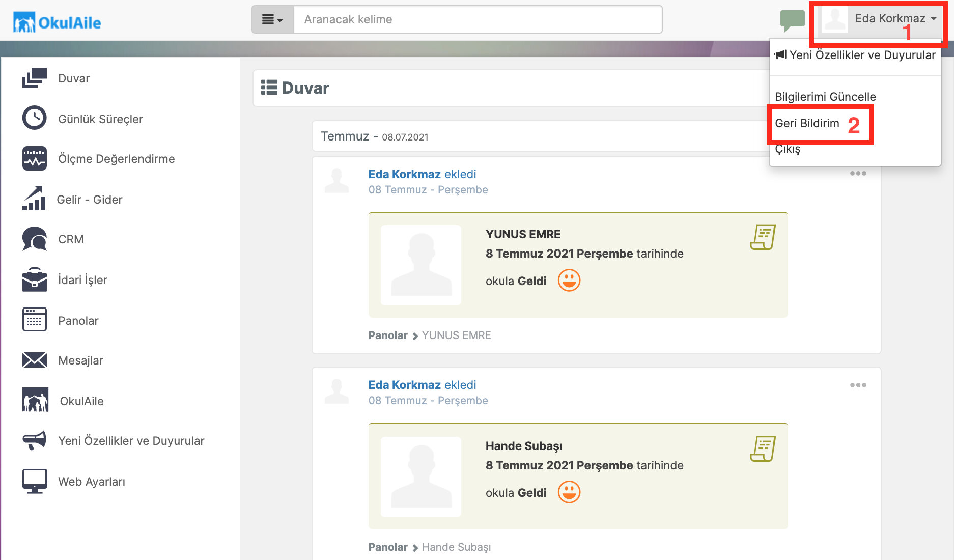Click YUNUS EMRE's profile photo thumbnail
The height and width of the screenshot is (560, 954).
[x=421, y=265]
